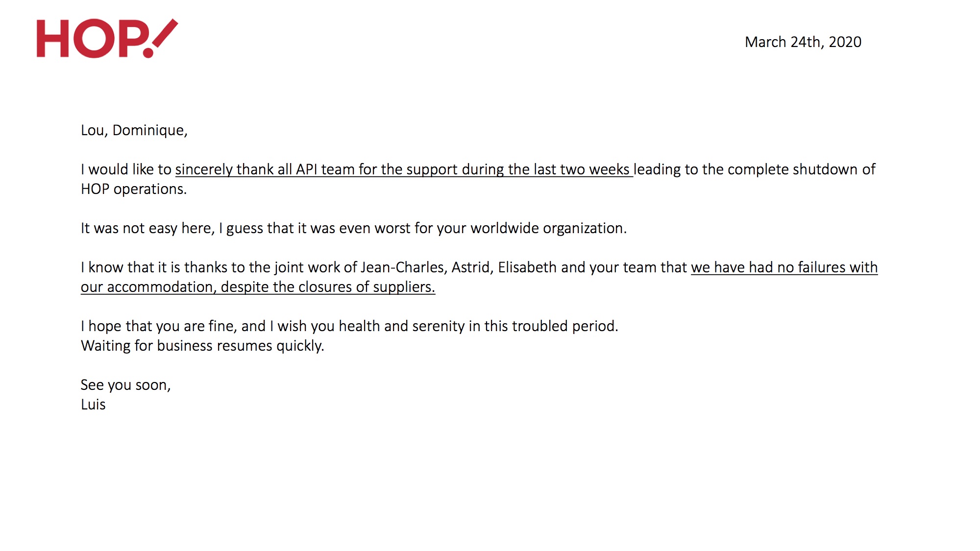Viewport: 980px width, 551px height.
Task: Click the 'It was not easy here' sentence
Action: [x=354, y=228]
